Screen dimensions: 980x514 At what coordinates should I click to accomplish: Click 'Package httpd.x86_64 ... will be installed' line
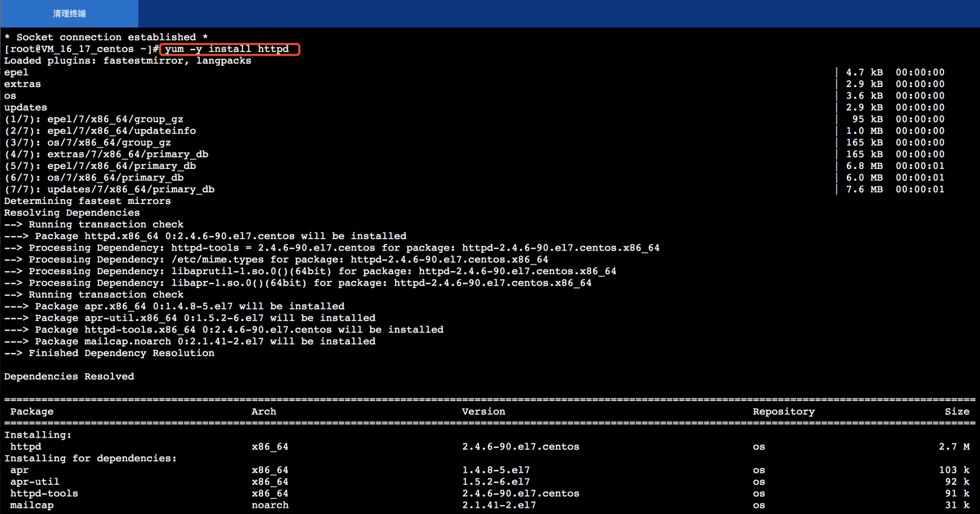coord(206,236)
